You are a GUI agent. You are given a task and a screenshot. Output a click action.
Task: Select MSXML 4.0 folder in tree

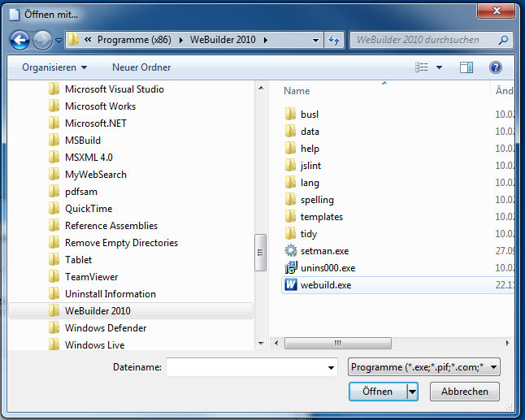pyautogui.click(x=89, y=158)
